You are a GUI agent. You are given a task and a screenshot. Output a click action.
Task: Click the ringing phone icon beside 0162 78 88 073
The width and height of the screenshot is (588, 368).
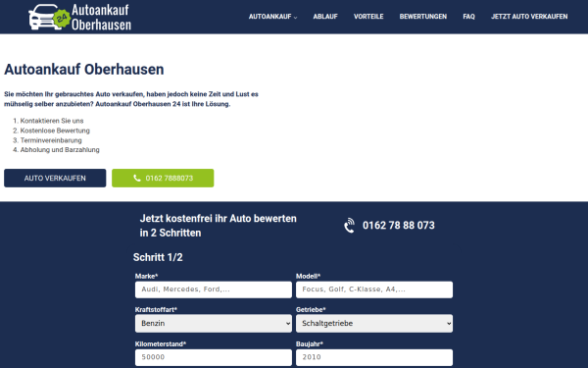[x=349, y=226]
